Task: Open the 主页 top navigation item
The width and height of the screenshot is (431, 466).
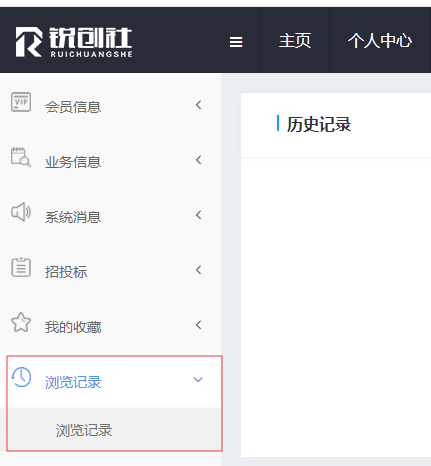Action: [x=295, y=41]
